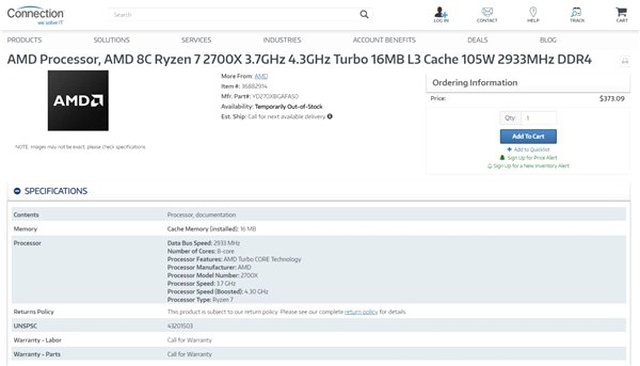Click Sign Up for New Inventory Alert
Viewport: 640px width, 366px height.
[528, 166]
